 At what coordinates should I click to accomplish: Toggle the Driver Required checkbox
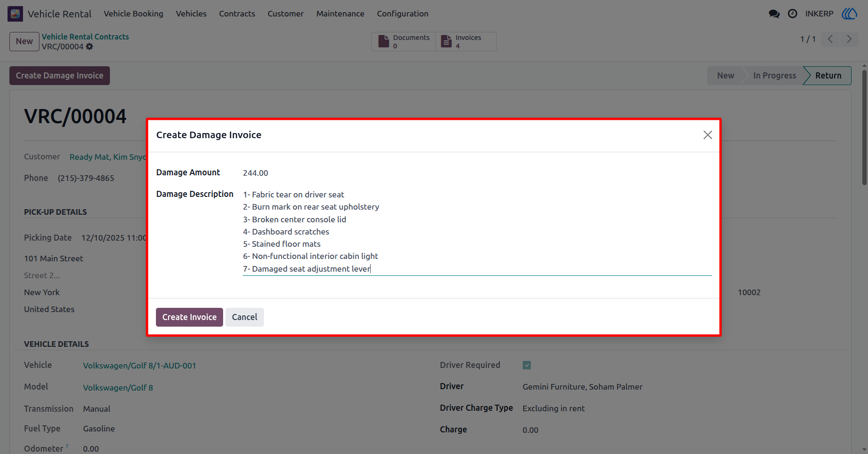[527, 365]
